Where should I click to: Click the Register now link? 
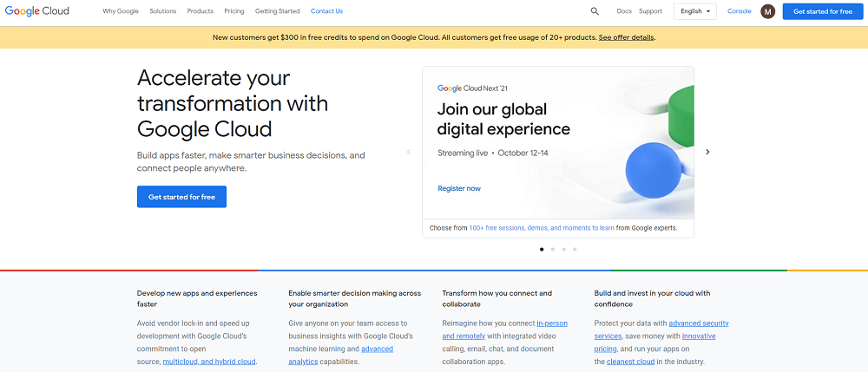tap(459, 188)
